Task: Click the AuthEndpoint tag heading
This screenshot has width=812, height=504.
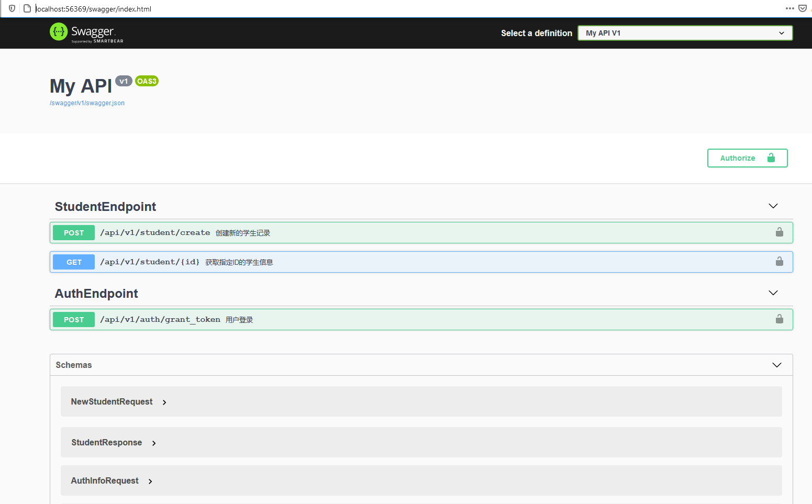Action: [96, 294]
